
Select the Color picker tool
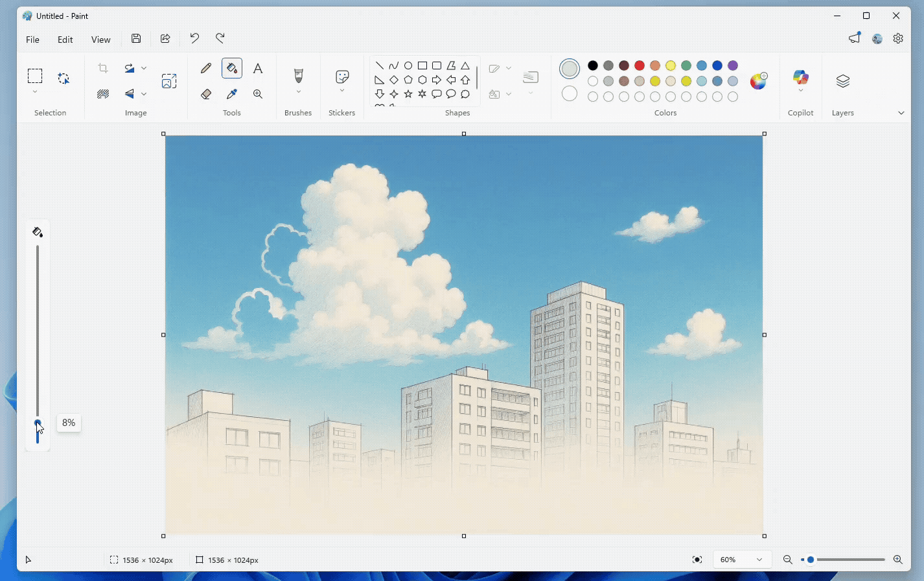232,93
